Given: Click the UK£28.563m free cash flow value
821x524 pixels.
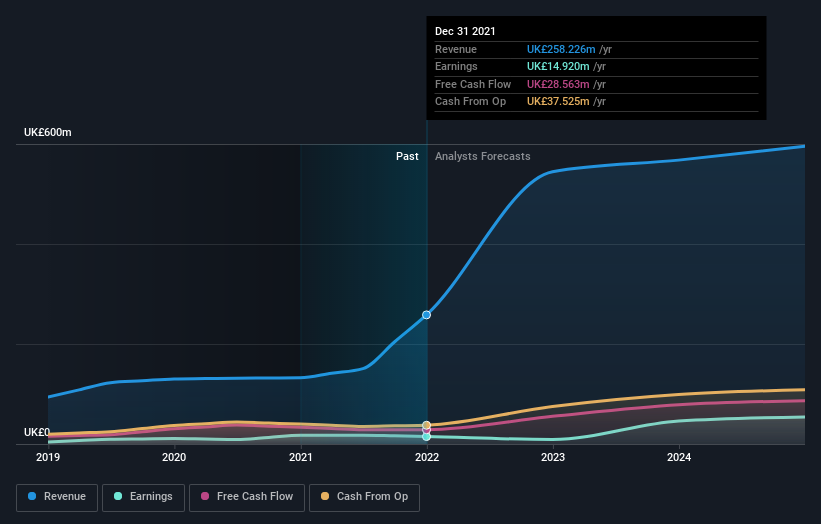Looking at the screenshot, I should (558, 84).
